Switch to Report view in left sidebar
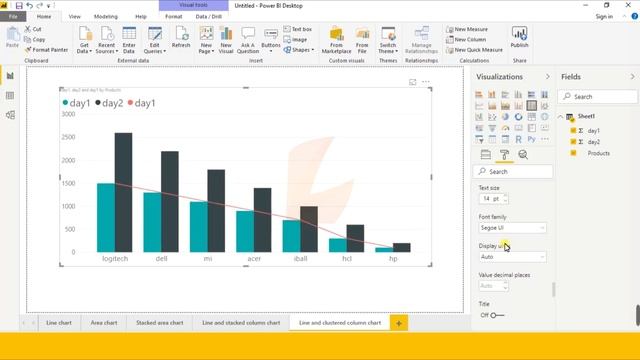 [10, 76]
